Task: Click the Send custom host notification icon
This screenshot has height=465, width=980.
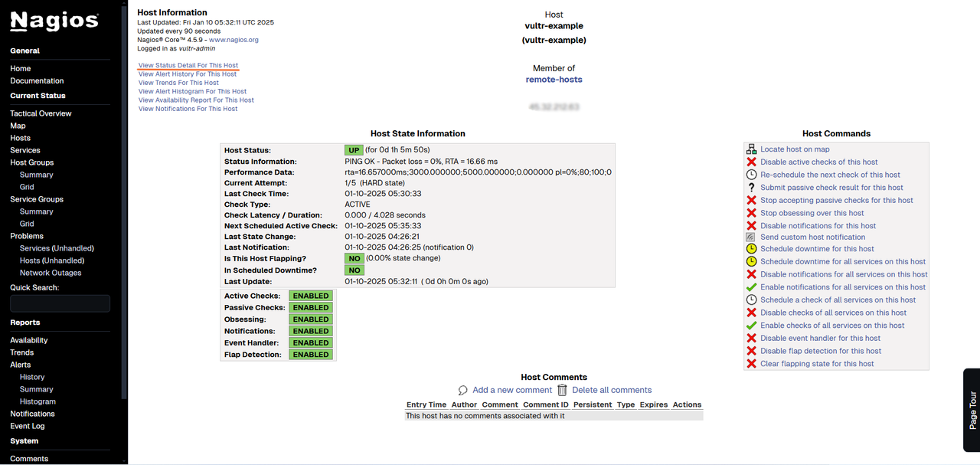Action: (752, 237)
